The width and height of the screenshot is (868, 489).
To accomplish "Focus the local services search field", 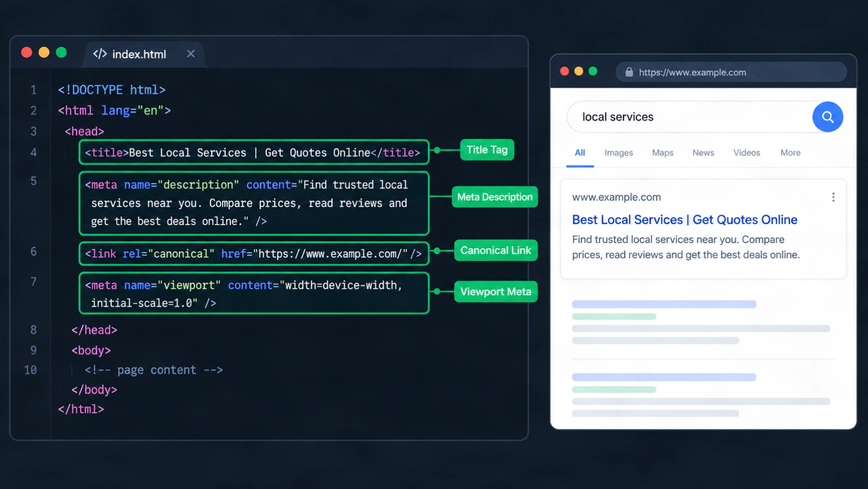I will [689, 117].
